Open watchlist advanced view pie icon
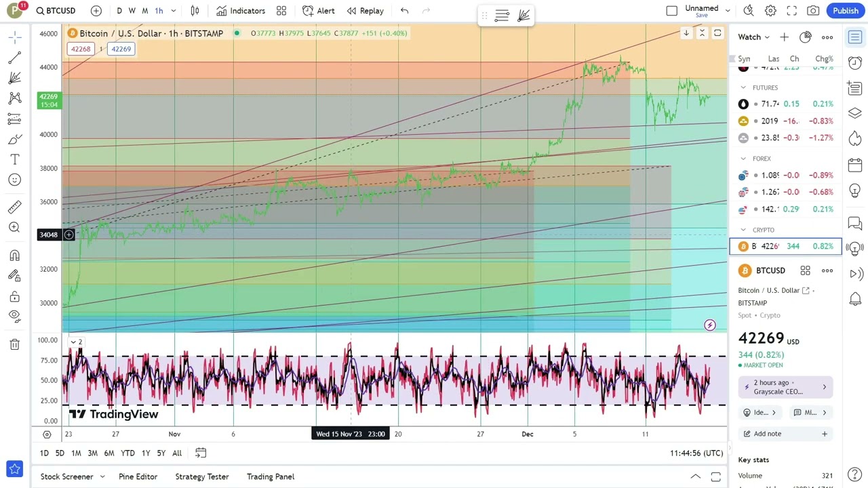 coord(805,37)
